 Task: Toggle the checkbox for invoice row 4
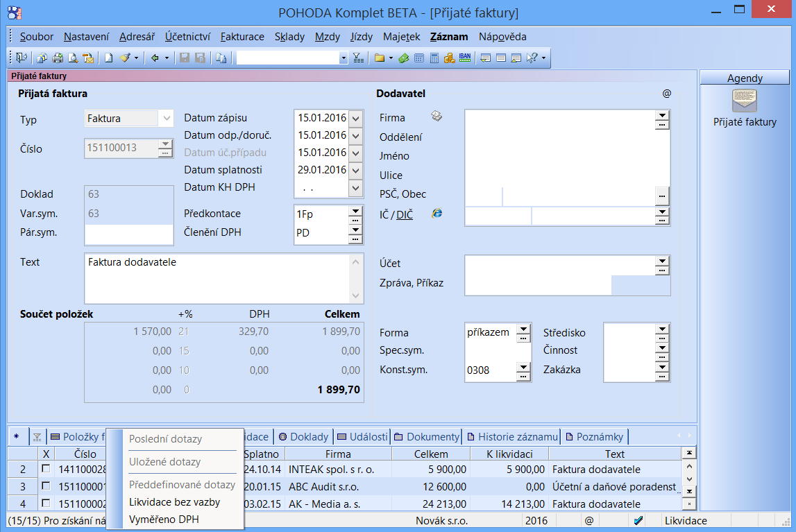point(46,504)
